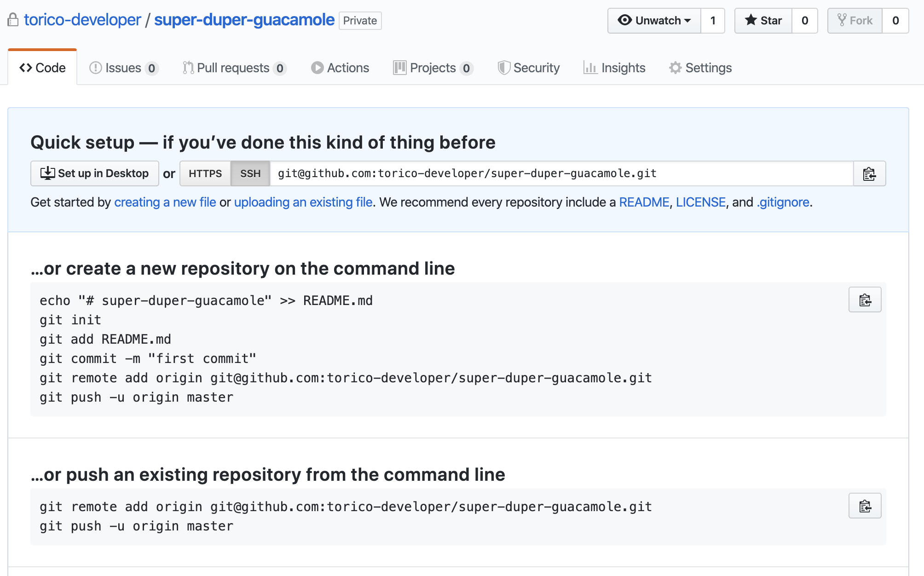Image resolution: width=924 pixels, height=576 pixels.
Task: Click the shield icon of Security tab
Action: coord(504,68)
